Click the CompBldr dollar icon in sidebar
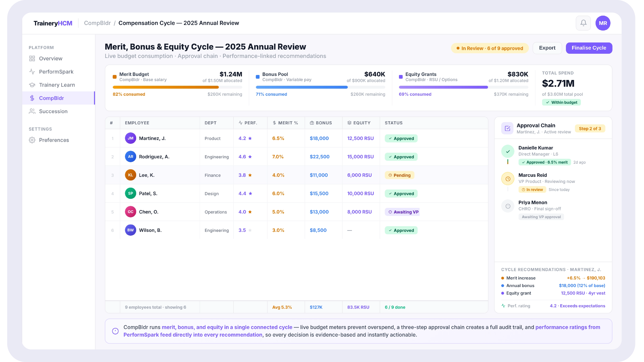This screenshot has width=644, height=362. click(x=32, y=98)
